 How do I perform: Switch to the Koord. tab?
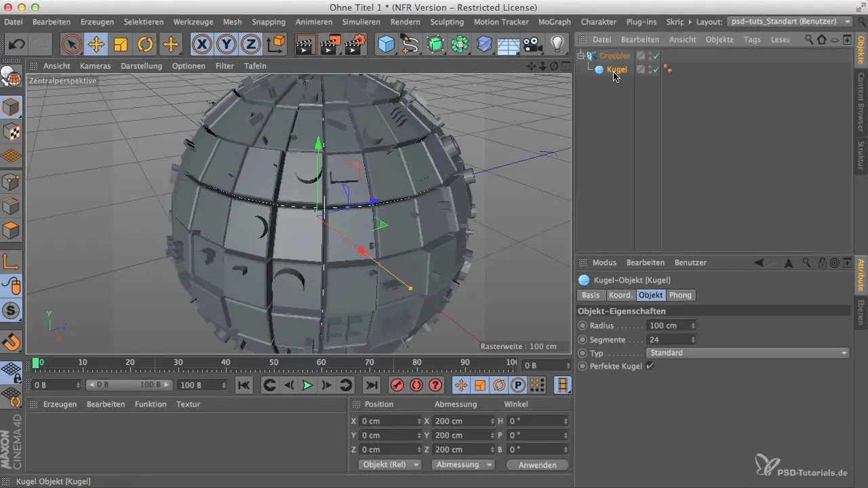[x=620, y=295]
